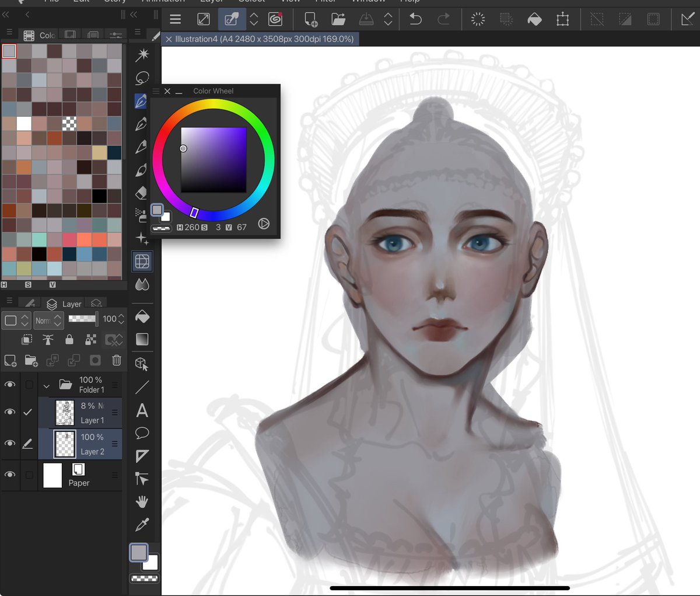Select the Hand move tool

pos(142,501)
